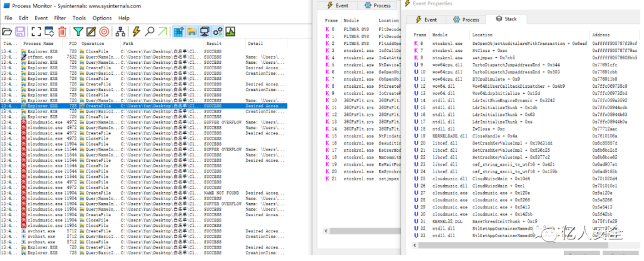The height and width of the screenshot is (261, 644).
Task: Select the highlighted Explorer.EXE CreateFile row
Action: tap(144, 106)
